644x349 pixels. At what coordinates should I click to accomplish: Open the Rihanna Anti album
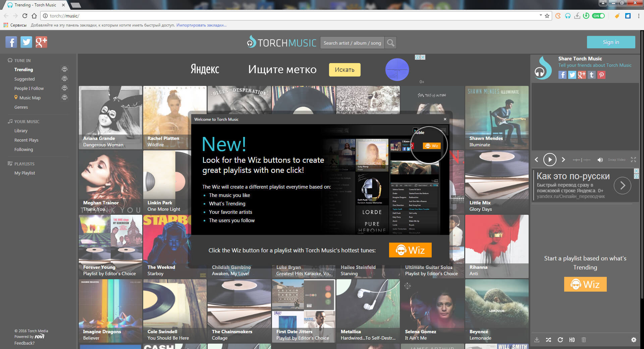tap(497, 246)
